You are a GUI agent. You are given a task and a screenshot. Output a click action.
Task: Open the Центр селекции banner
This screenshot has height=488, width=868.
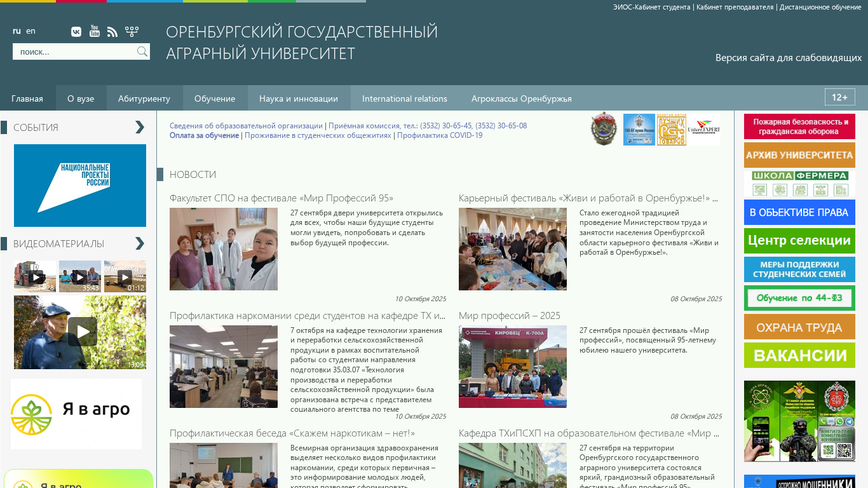click(799, 241)
